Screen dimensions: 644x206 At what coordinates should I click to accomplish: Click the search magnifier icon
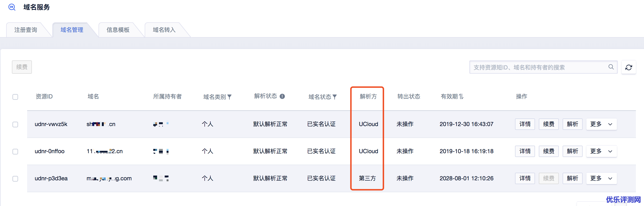coord(611,67)
